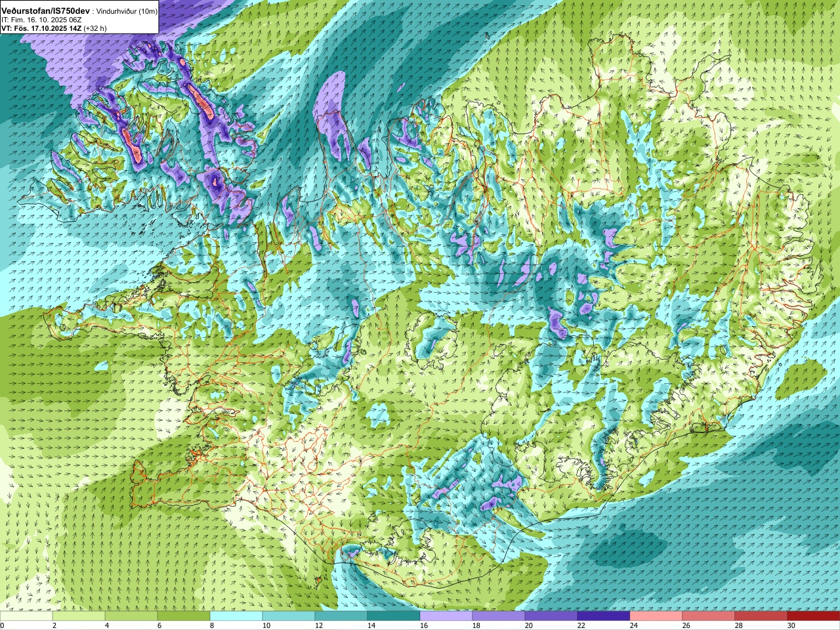The height and width of the screenshot is (630, 840).
Task: Choose the 14–16 dark teal legend swatch
Action: [394, 616]
